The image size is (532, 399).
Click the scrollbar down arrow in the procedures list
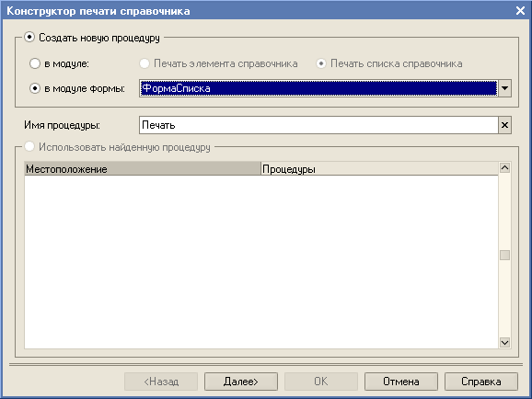(x=505, y=342)
